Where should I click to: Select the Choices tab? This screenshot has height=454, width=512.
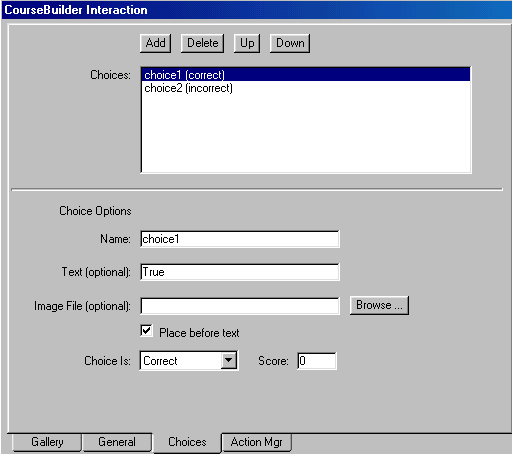187,442
